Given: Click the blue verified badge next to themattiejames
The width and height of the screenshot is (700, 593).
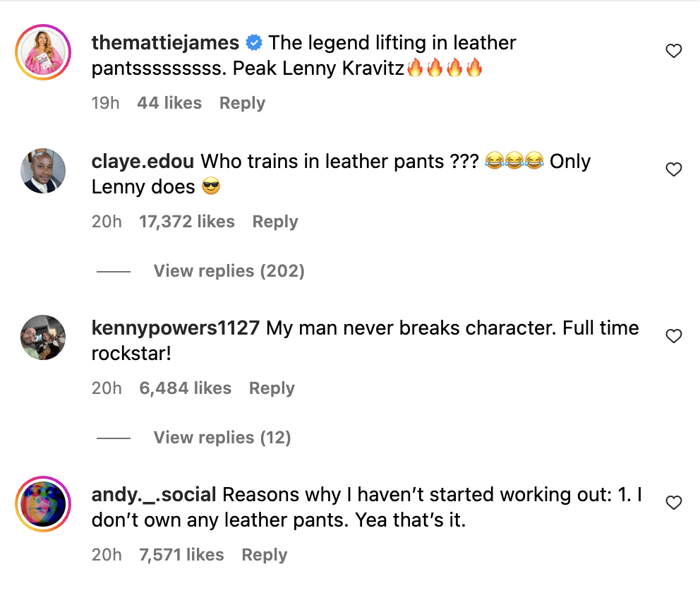Looking at the screenshot, I should 253,42.
